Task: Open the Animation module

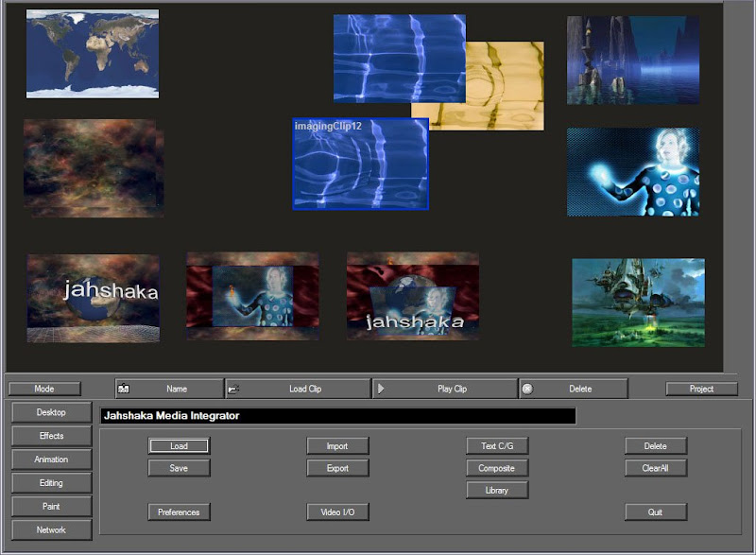Action: (52, 460)
